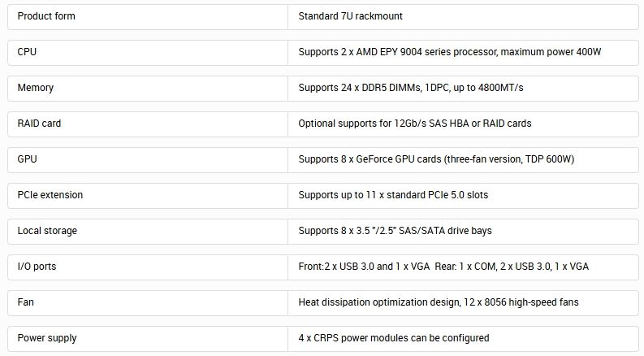The width and height of the screenshot is (644, 356).
Task: Click the "CPU" row label
Action: pyautogui.click(x=27, y=52)
